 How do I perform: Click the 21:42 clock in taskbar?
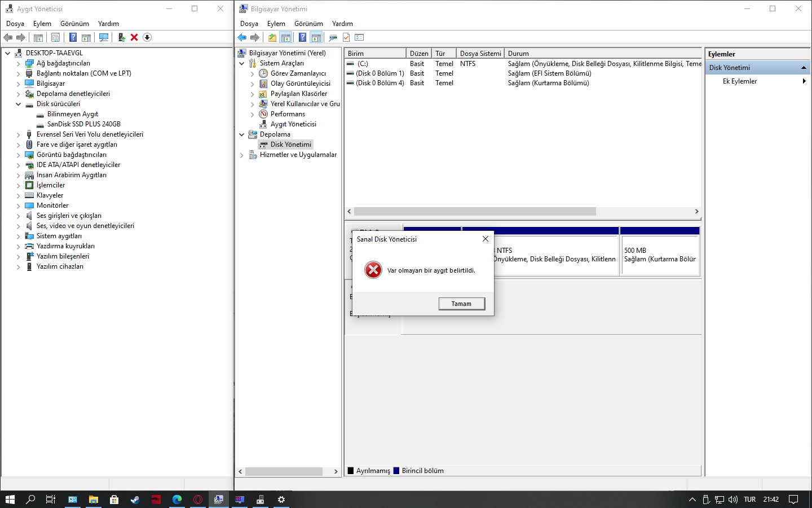click(771, 500)
